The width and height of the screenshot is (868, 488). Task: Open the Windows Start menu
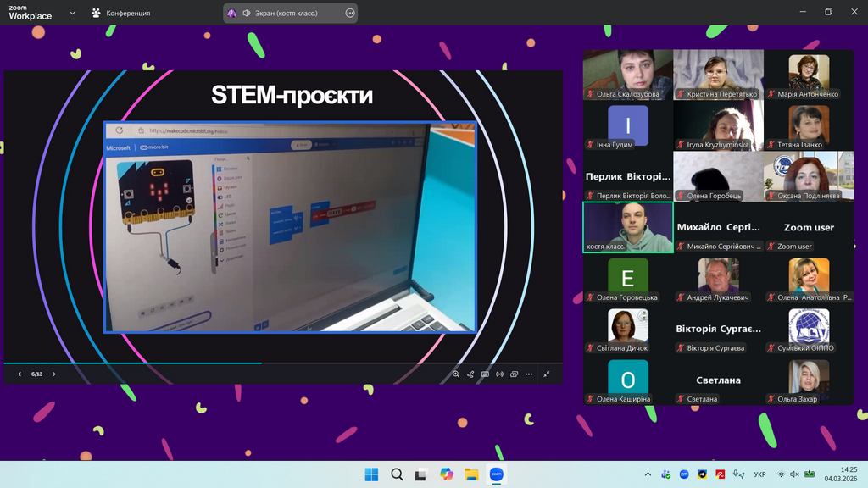pyautogui.click(x=371, y=474)
